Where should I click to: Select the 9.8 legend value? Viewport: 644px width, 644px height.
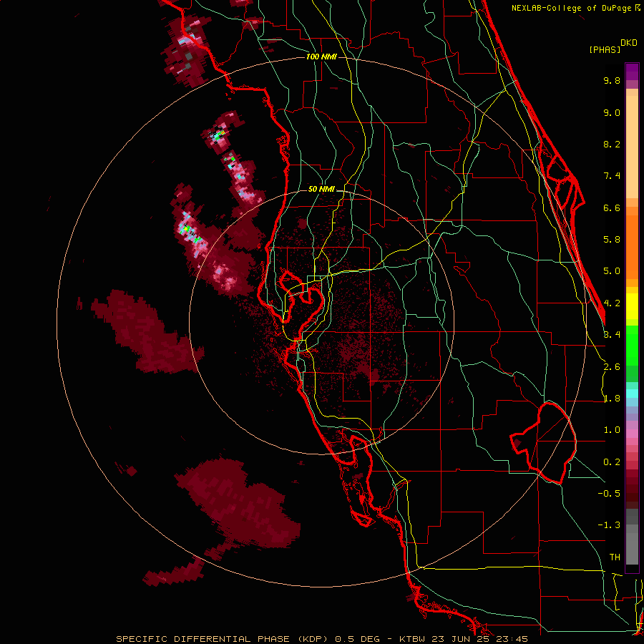[612, 80]
